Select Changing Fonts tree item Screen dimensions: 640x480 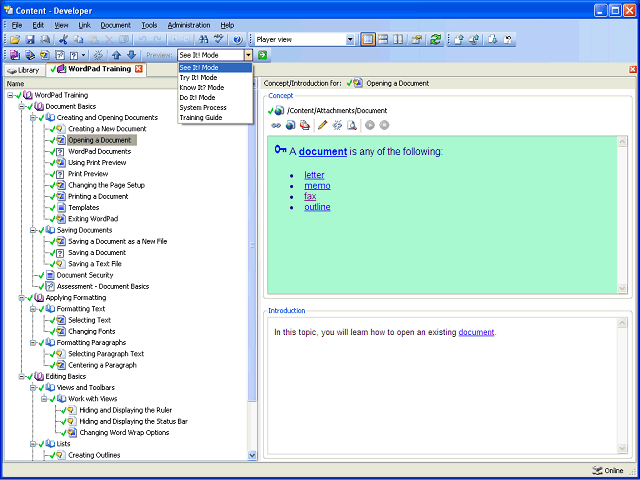[92, 331]
